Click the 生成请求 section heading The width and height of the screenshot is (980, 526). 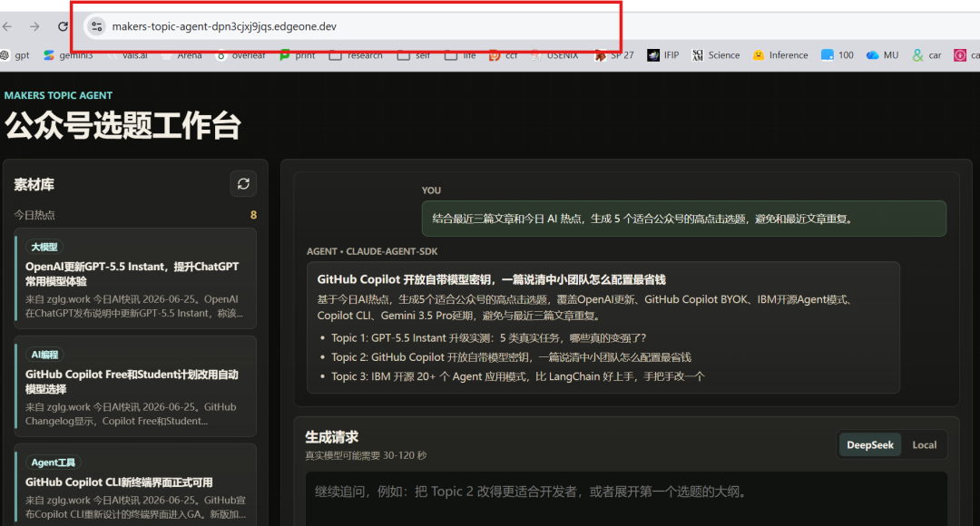click(x=331, y=436)
